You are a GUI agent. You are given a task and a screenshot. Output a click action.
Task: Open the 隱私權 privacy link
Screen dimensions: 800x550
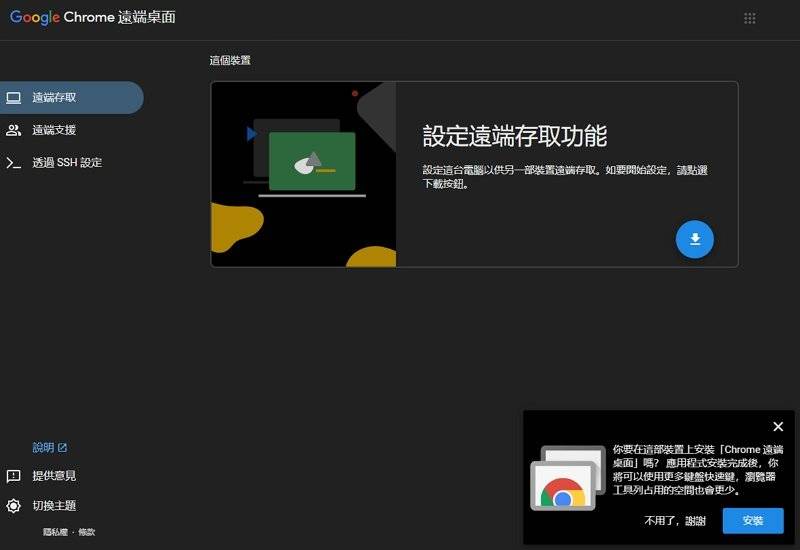[x=55, y=532]
